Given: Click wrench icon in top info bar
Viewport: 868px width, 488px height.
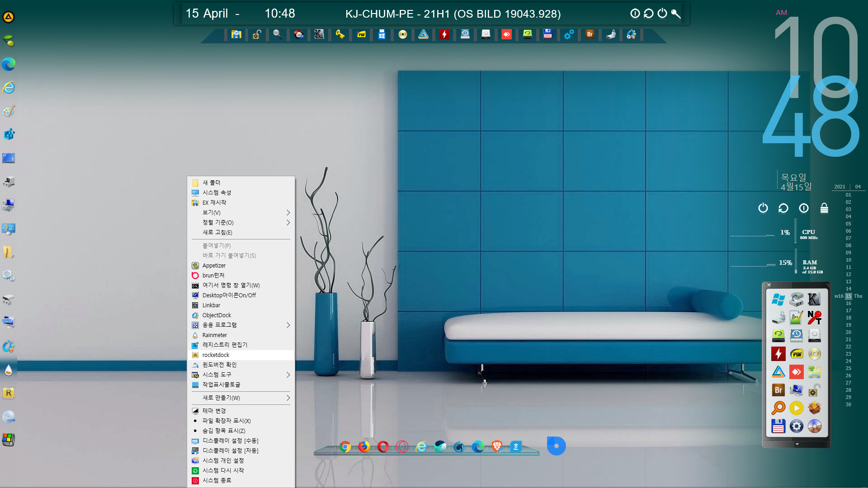Looking at the screenshot, I should coord(676,14).
